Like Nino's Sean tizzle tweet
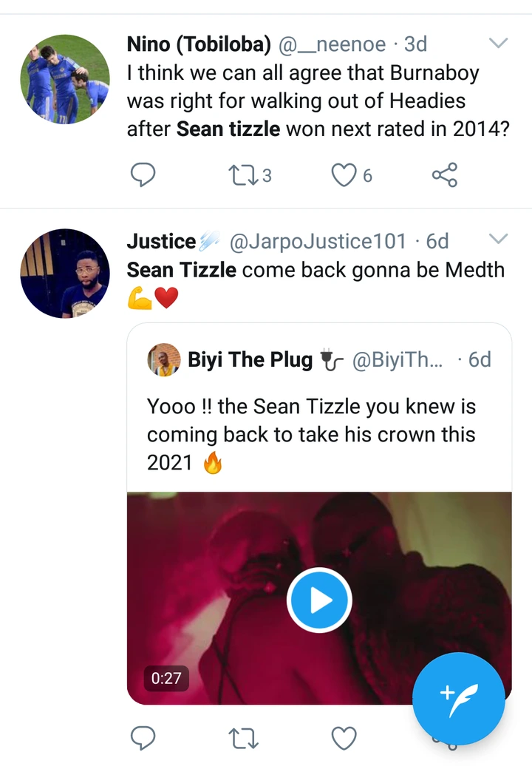This screenshot has width=532, height=769. [344, 175]
